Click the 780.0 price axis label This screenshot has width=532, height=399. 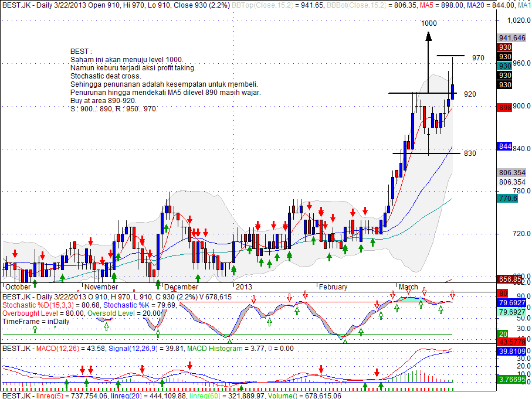521,191
